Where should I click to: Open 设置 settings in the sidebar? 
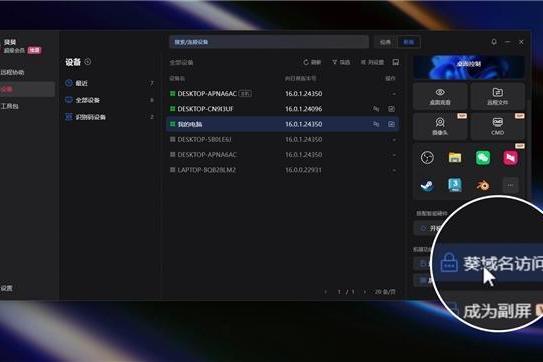7,288
